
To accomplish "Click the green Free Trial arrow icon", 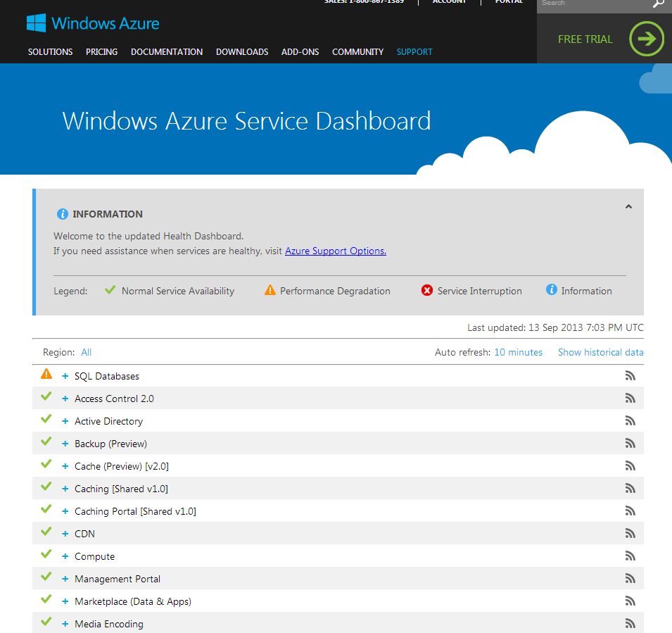I will pyautogui.click(x=646, y=39).
